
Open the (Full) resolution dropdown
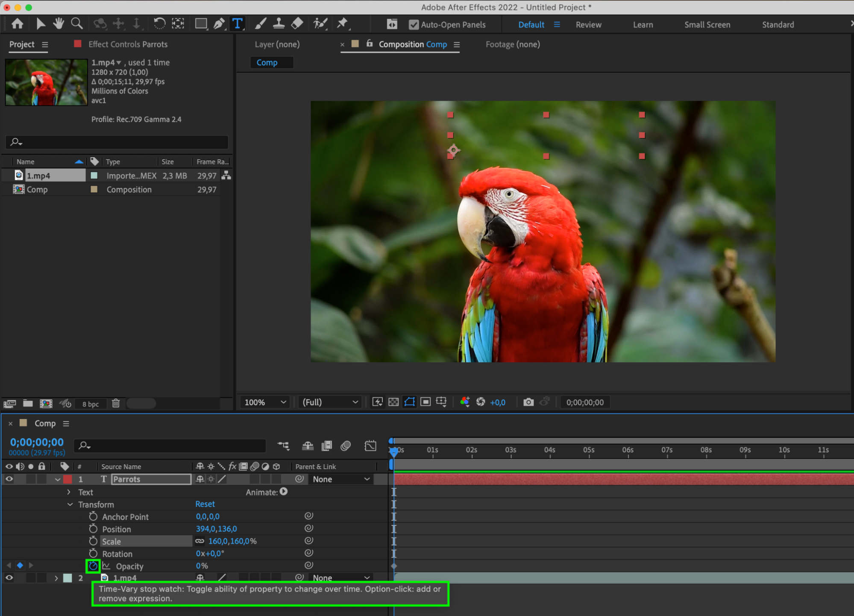329,402
